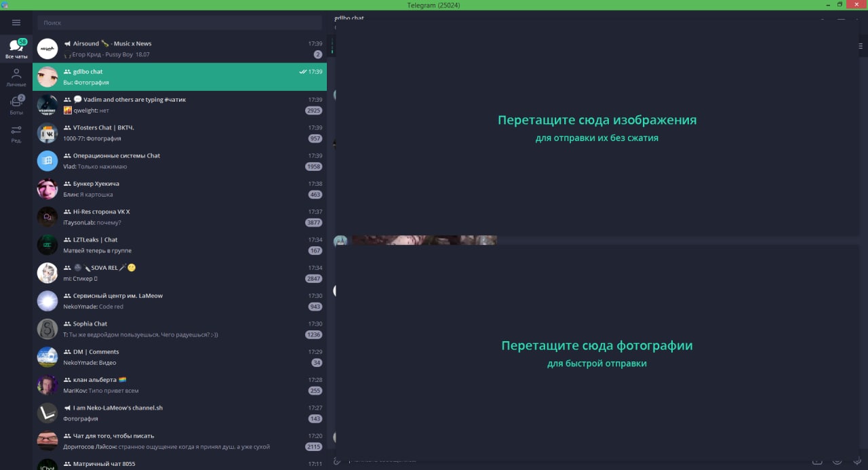Image resolution: width=868 pixels, height=470 pixels.
Task: Click the DM | Comments avatar
Action: coord(47,357)
